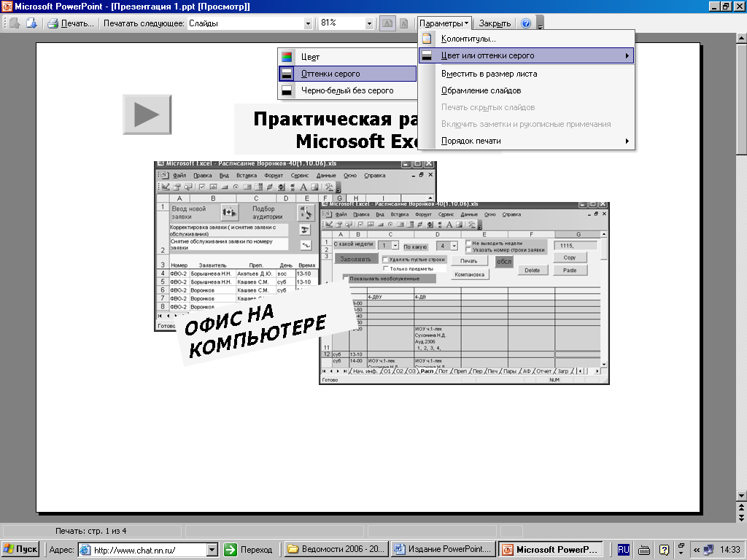Click the clock showing 14:33
747x560 pixels.
coord(729,550)
